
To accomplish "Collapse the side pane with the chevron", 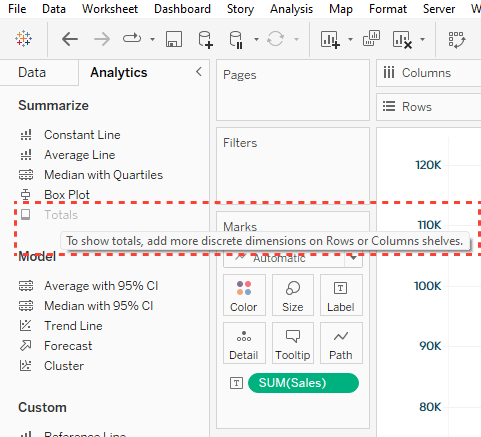I will 199,71.
